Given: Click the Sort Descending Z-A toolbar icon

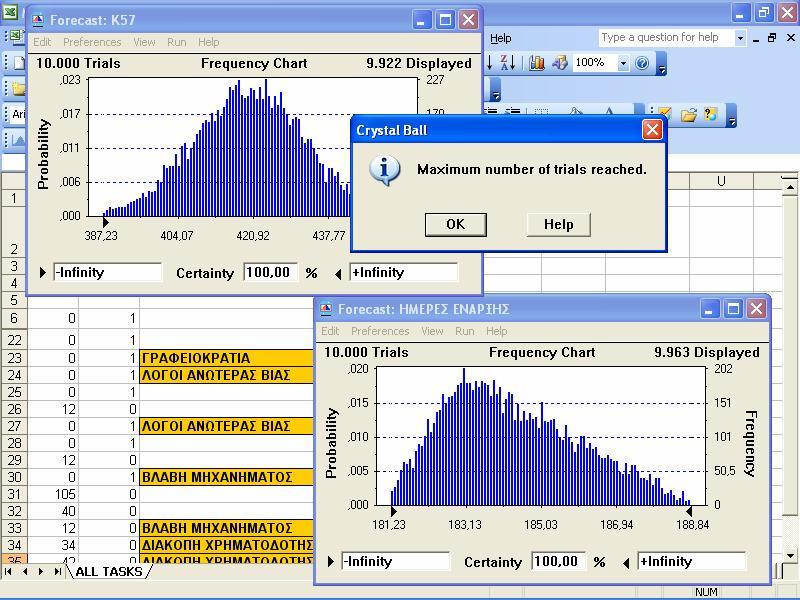Looking at the screenshot, I should (x=507, y=63).
